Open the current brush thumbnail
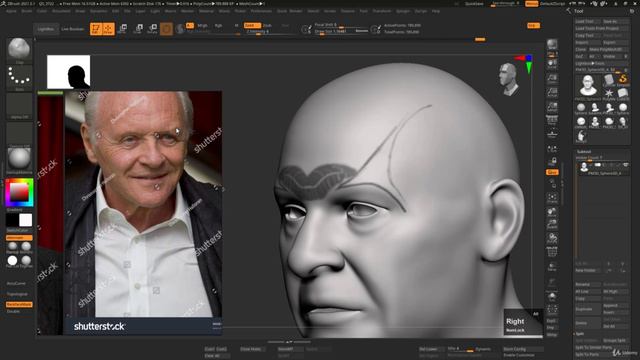 19,51
